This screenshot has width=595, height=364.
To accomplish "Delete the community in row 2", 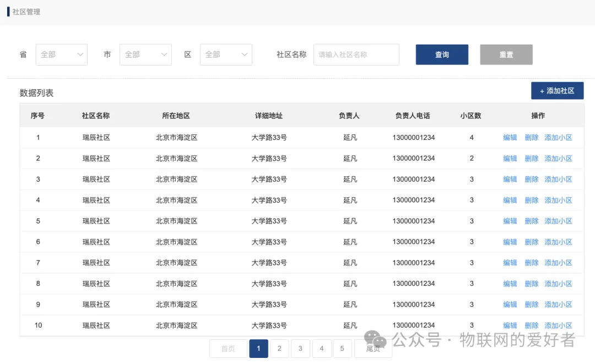I will (x=532, y=159).
